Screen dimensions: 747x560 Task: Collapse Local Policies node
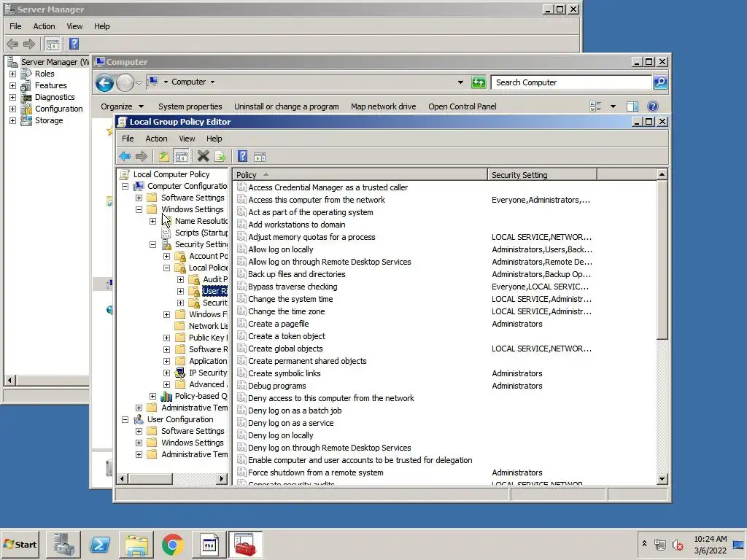pyautogui.click(x=167, y=268)
